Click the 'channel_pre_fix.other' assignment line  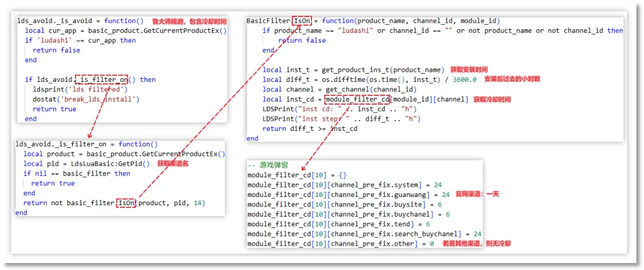coord(341,244)
